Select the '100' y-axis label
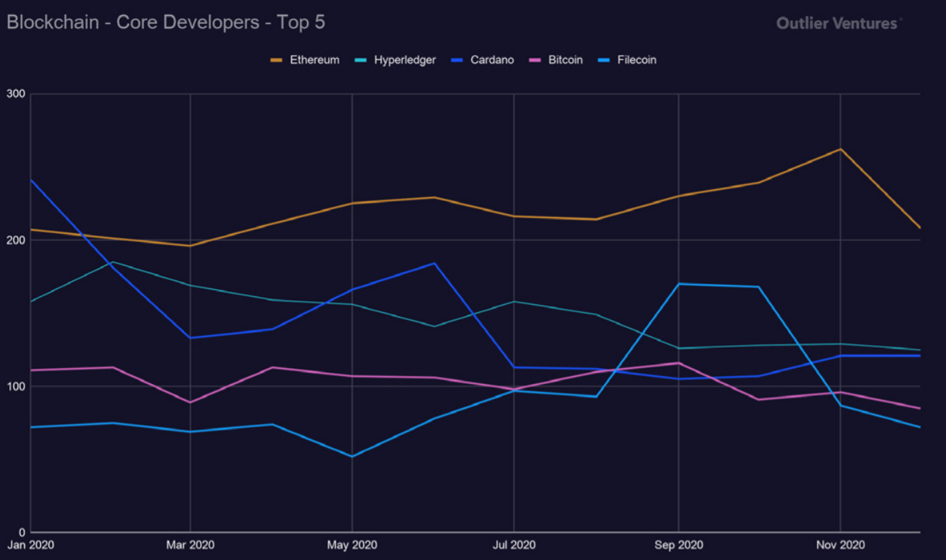This screenshot has height=560, width=946. click(15, 387)
